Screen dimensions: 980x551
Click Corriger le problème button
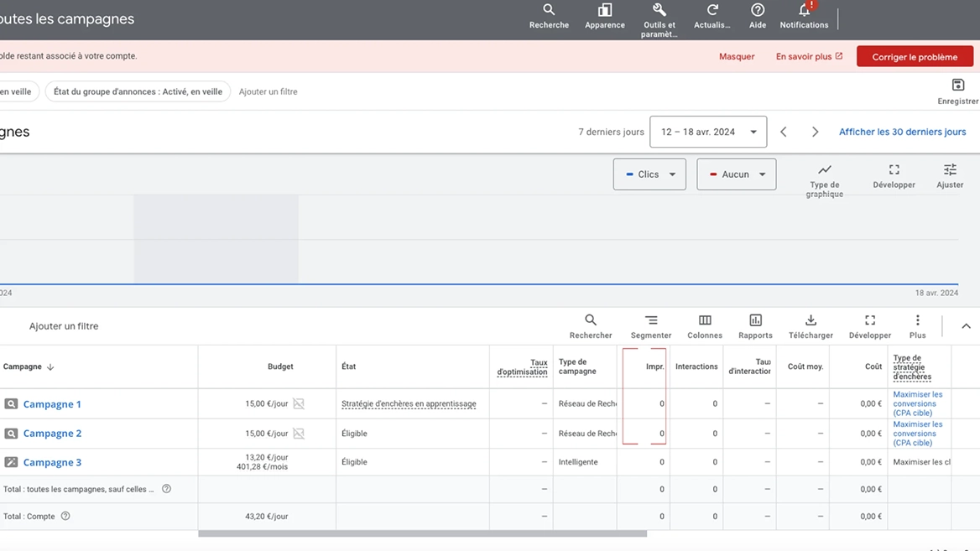pos(915,57)
